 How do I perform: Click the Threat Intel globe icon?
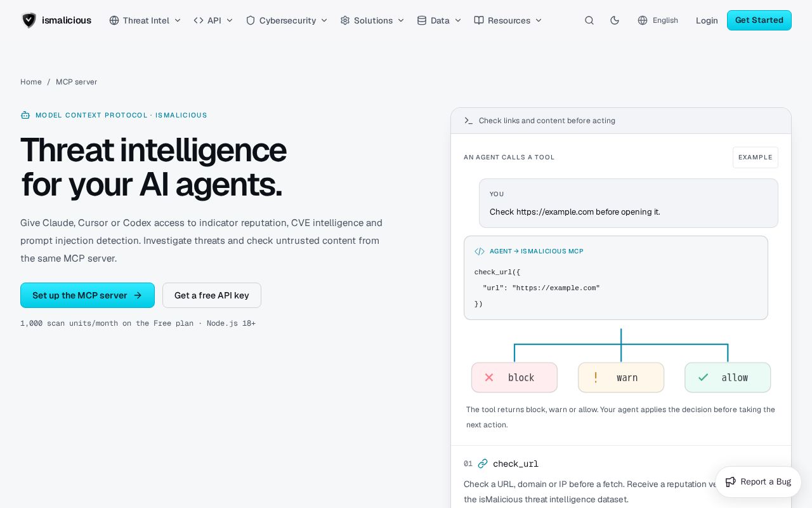pos(114,20)
